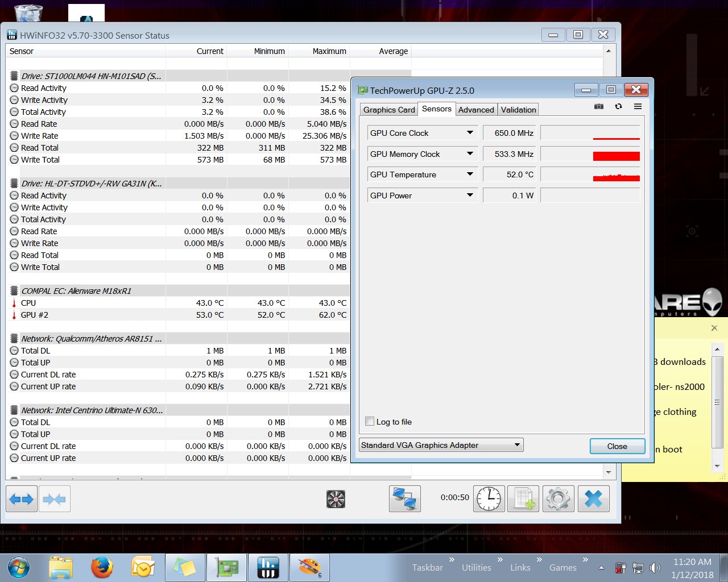Switch to HWiNFO taskbar button

268,567
